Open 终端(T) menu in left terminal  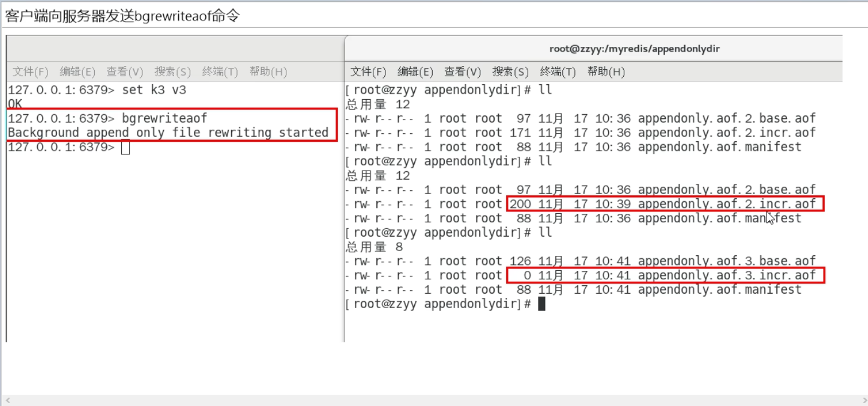[x=220, y=72]
